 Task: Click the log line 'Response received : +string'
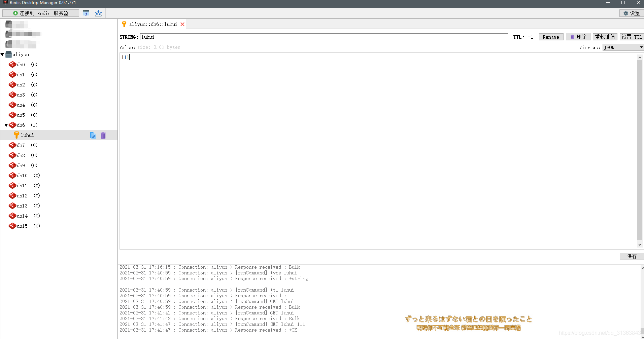point(214,278)
